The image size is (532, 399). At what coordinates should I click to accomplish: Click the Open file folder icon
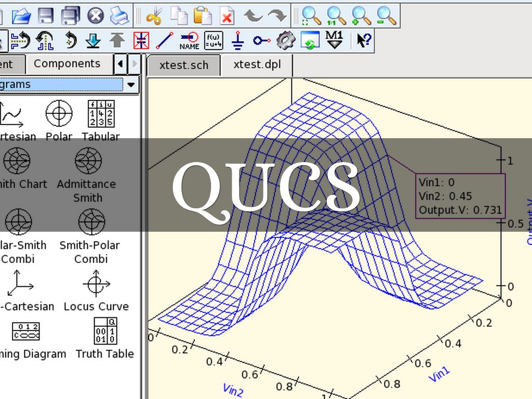click(x=21, y=15)
